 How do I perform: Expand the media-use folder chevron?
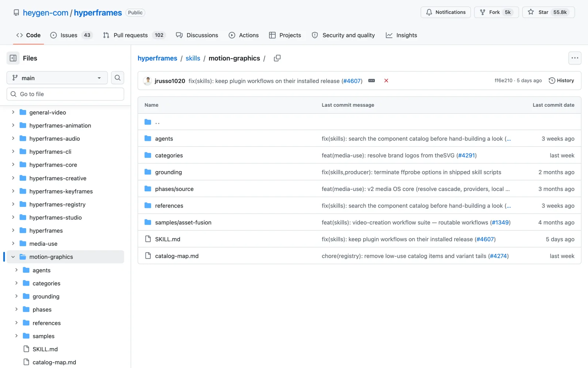tap(13, 244)
